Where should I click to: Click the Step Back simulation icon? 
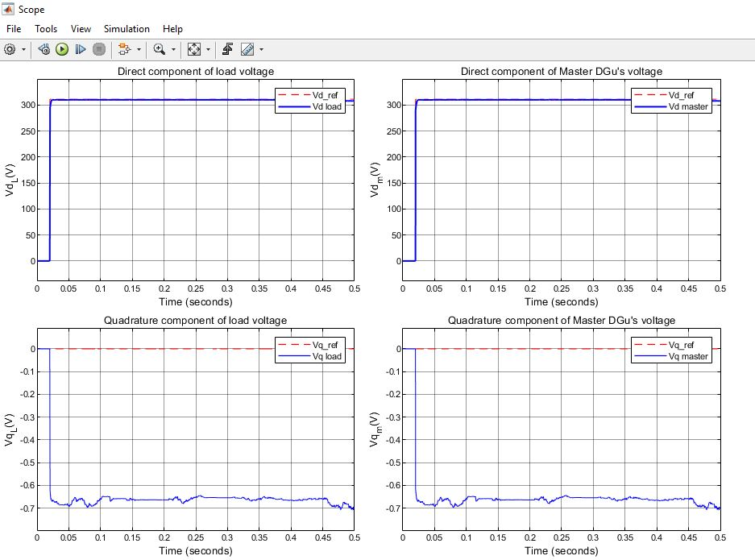click(x=44, y=49)
